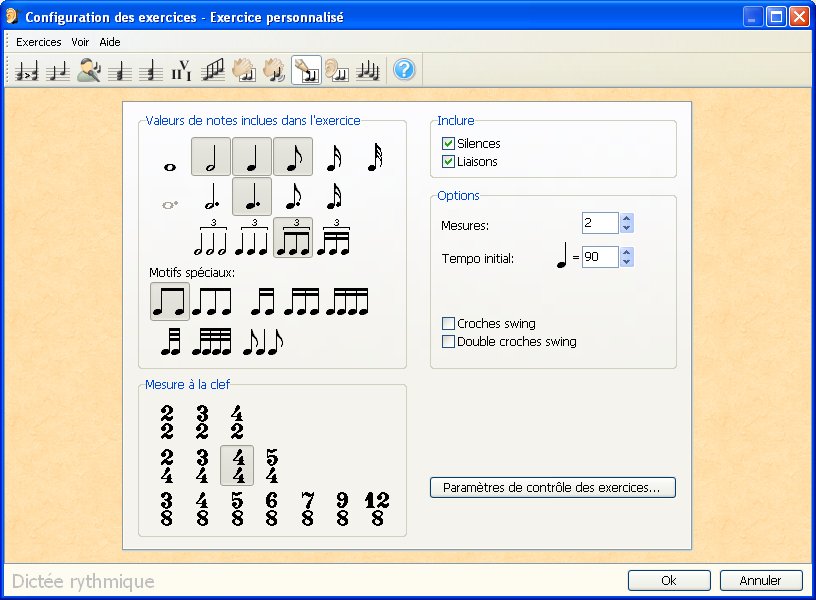Enable Double croches swing option
The height and width of the screenshot is (600, 816).
pyautogui.click(x=448, y=342)
